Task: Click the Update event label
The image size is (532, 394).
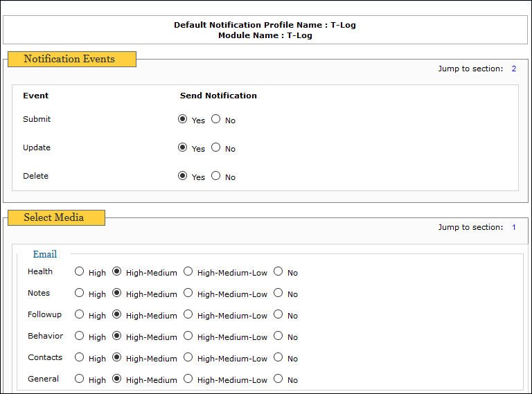Action: coord(37,147)
